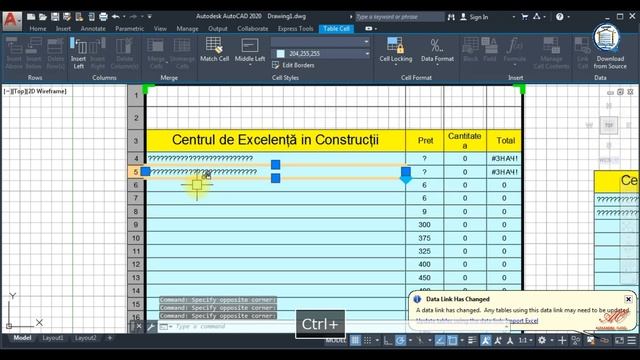
Task: Toggle object snap tracking in status bar
Action: click(x=440, y=340)
